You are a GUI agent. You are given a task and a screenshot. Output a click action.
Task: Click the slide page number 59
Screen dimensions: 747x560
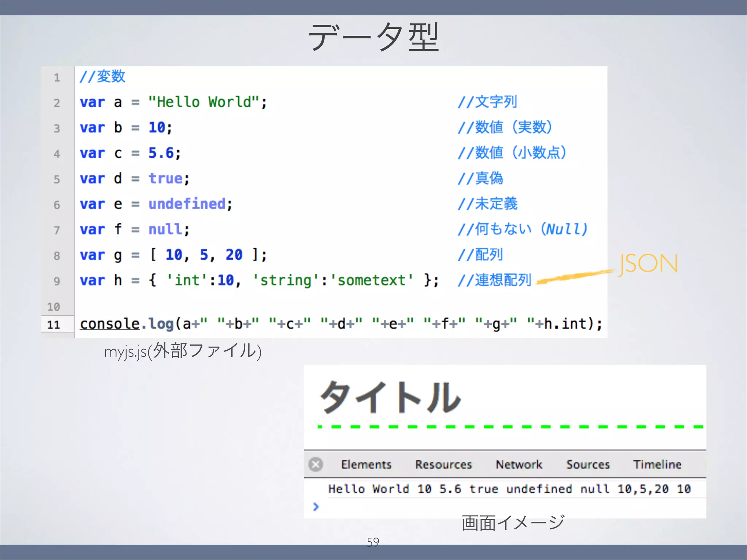pos(373,542)
